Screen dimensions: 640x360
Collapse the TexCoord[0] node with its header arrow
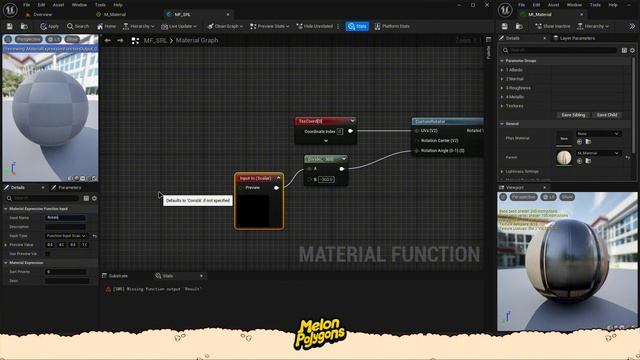352,121
